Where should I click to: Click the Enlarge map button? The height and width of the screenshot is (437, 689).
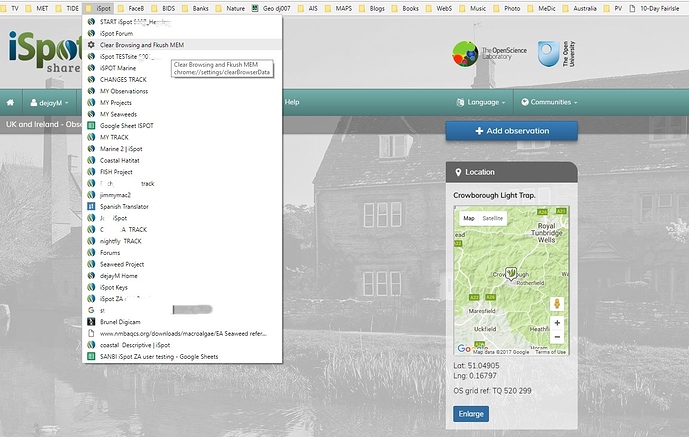pos(471,414)
